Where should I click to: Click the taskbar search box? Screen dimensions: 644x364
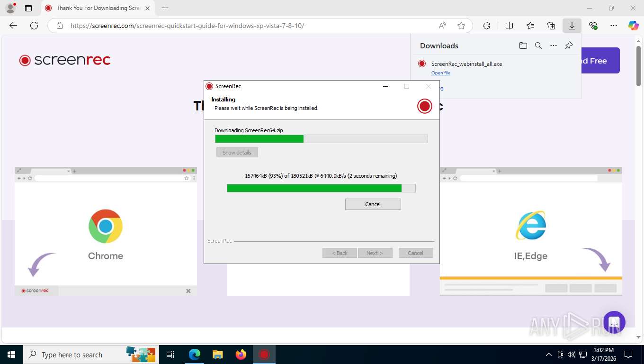(x=91, y=355)
